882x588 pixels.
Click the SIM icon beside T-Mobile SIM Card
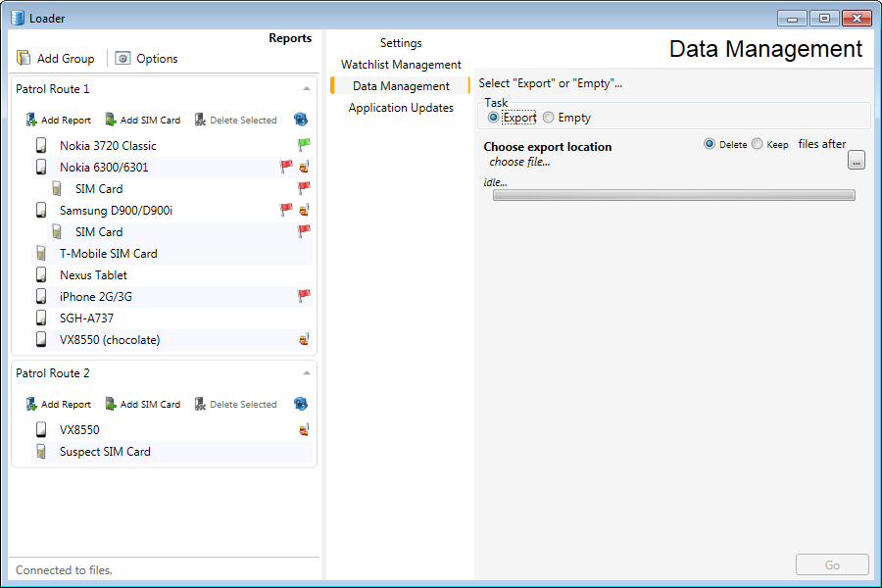(41, 253)
